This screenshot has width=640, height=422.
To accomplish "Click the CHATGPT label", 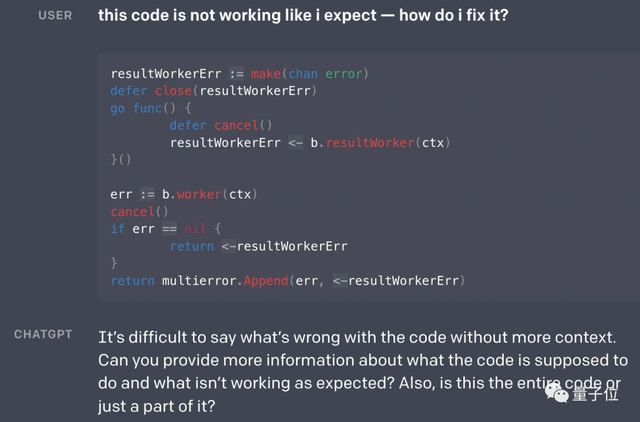I will [43, 335].
